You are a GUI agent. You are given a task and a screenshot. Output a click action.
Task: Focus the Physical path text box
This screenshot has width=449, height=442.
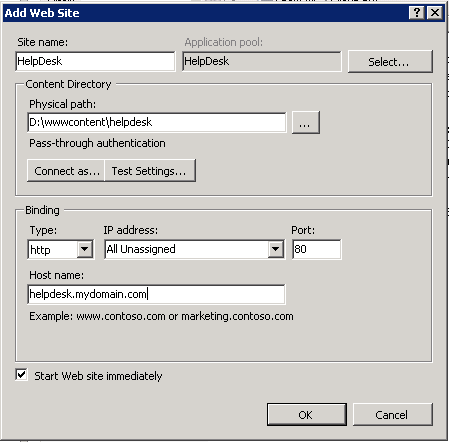coord(157,122)
